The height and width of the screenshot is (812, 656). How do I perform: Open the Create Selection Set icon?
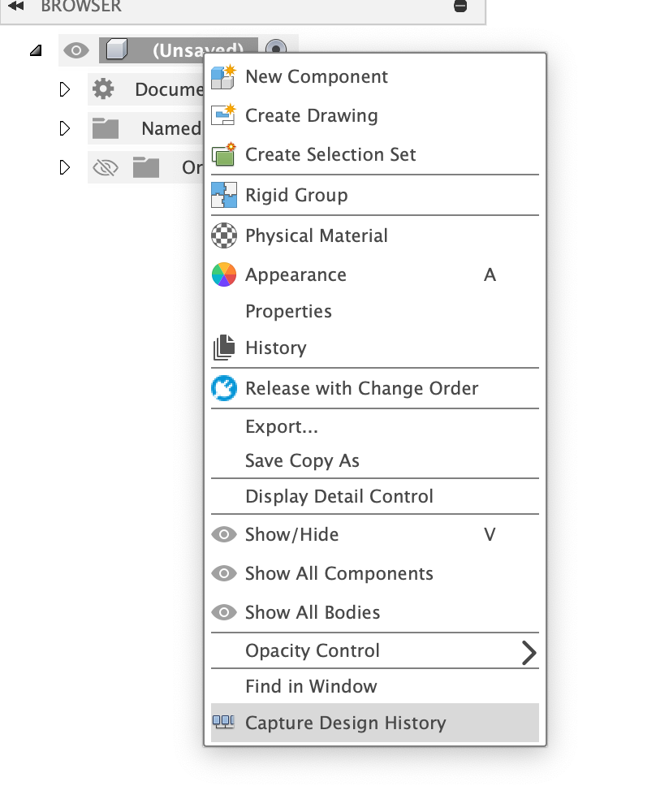tap(224, 154)
